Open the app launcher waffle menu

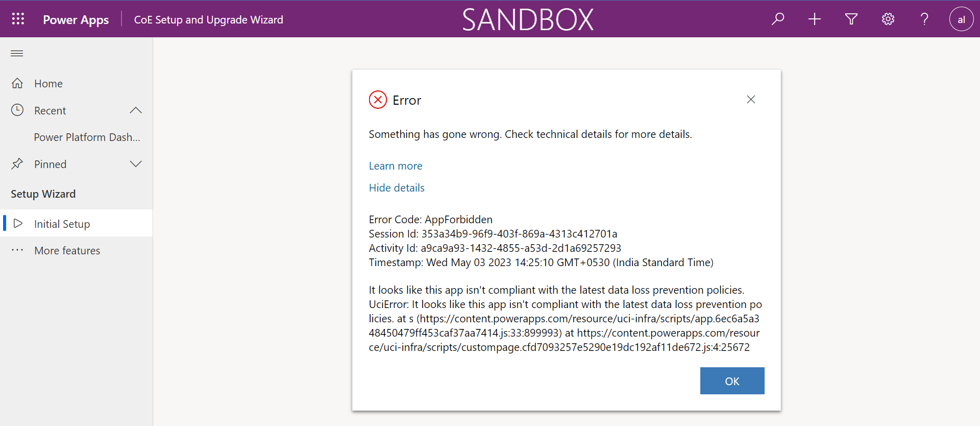(x=17, y=19)
